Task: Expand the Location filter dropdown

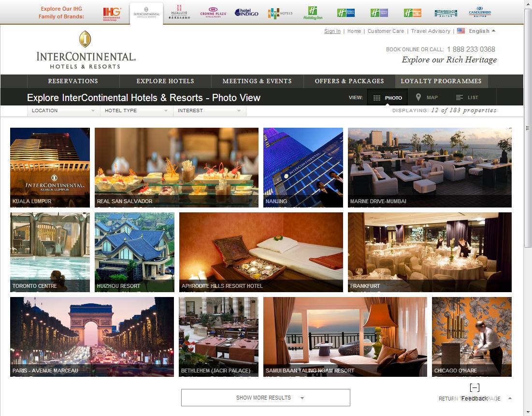Action: pyautogui.click(x=63, y=111)
